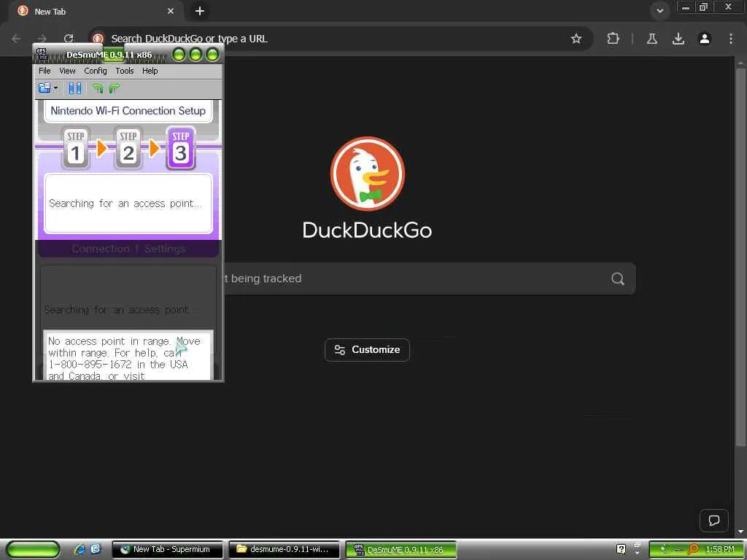747x560 pixels.
Task: Open the feedback chat bubble icon
Action: pos(713,521)
